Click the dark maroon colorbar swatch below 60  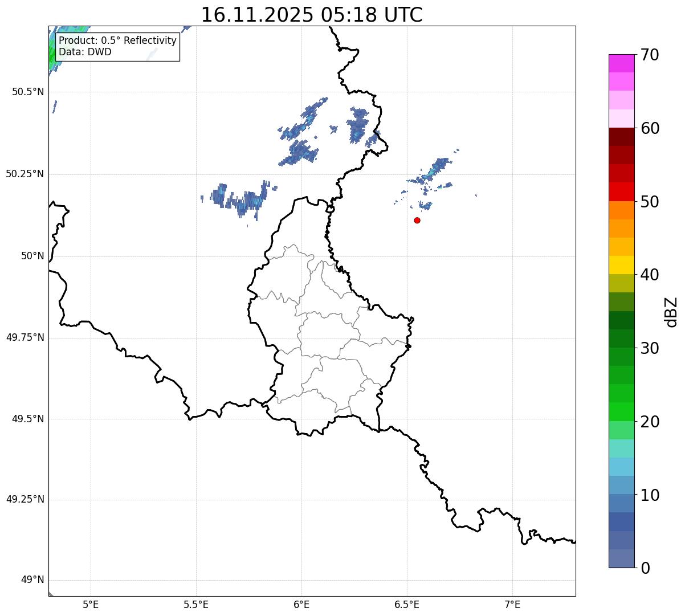click(x=621, y=137)
